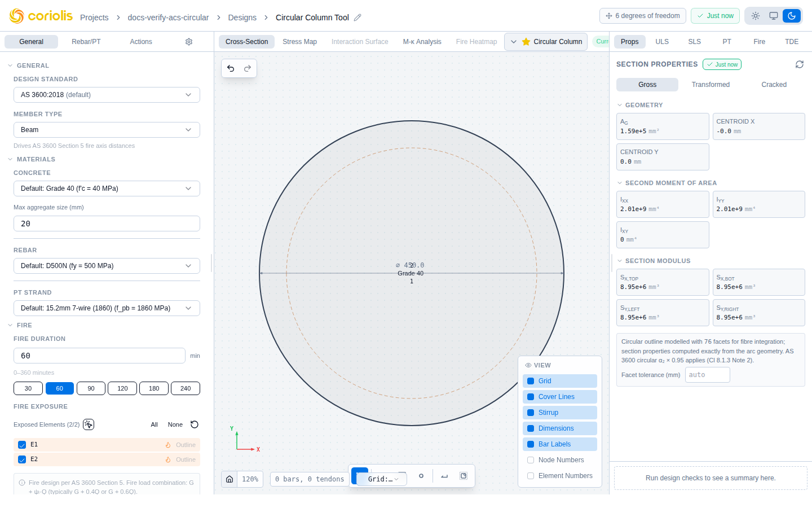812x508 pixels.
Task: Click the flame icon on row E2
Action: 168,459
